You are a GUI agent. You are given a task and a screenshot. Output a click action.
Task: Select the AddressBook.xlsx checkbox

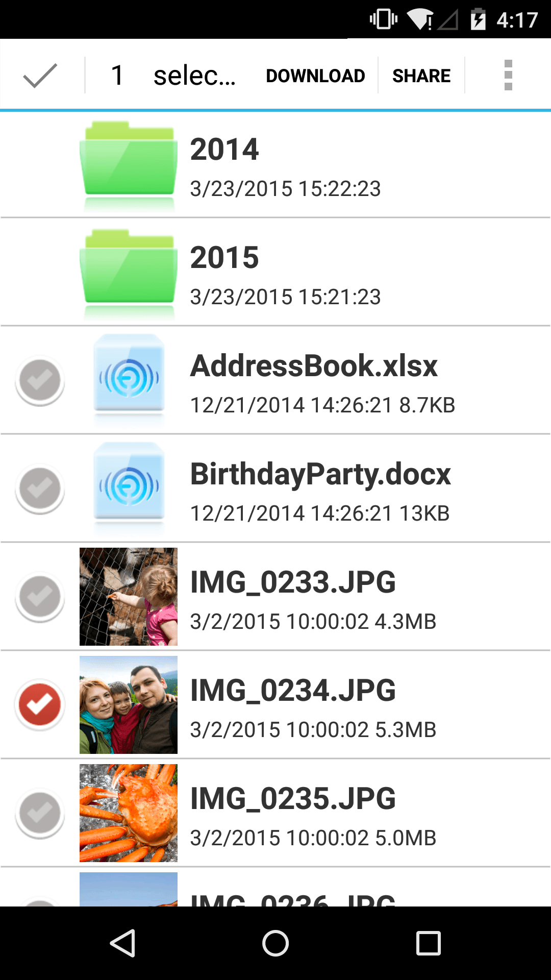click(x=40, y=380)
